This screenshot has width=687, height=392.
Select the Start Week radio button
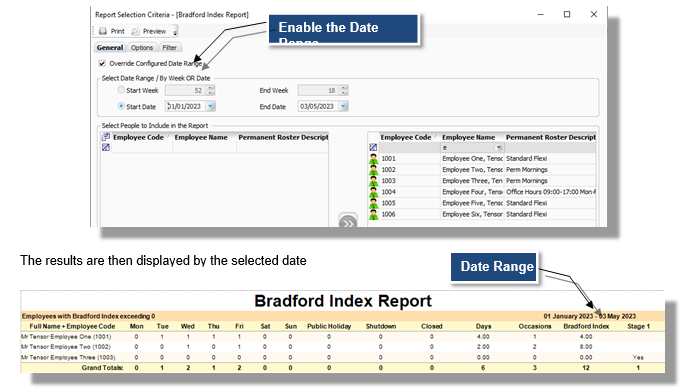coord(121,90)
